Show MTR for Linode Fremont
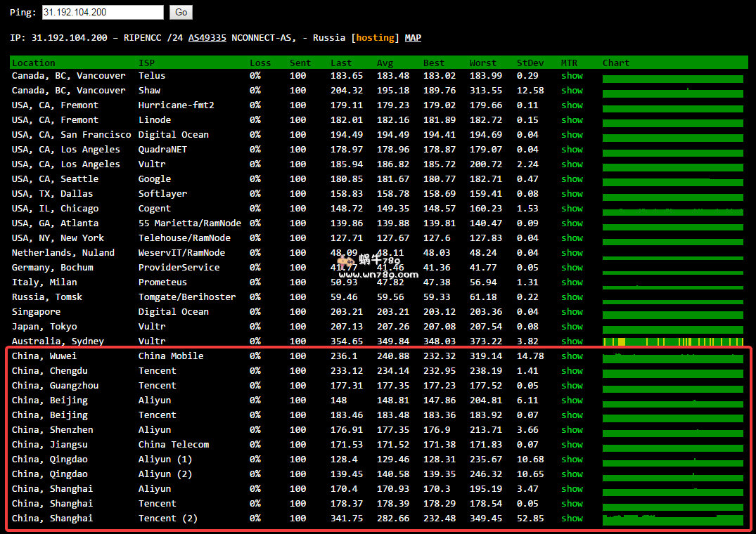The image size is (756, 534). click(x=572, y=119)
